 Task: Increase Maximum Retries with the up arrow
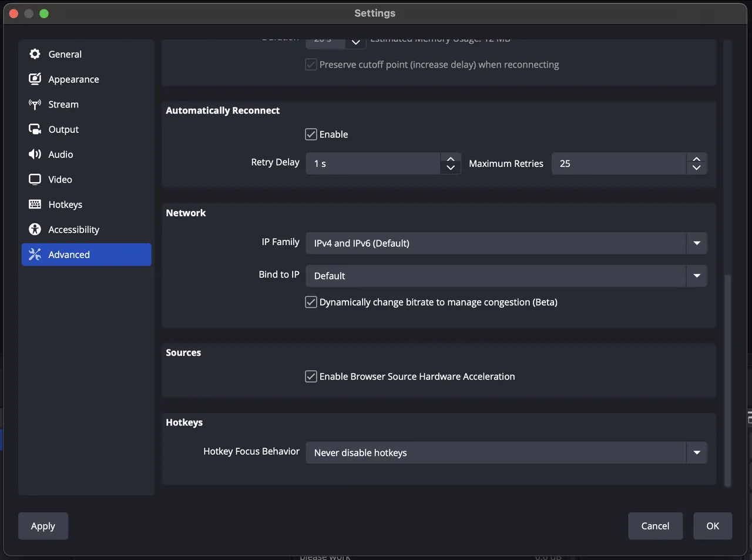point(696,159)
